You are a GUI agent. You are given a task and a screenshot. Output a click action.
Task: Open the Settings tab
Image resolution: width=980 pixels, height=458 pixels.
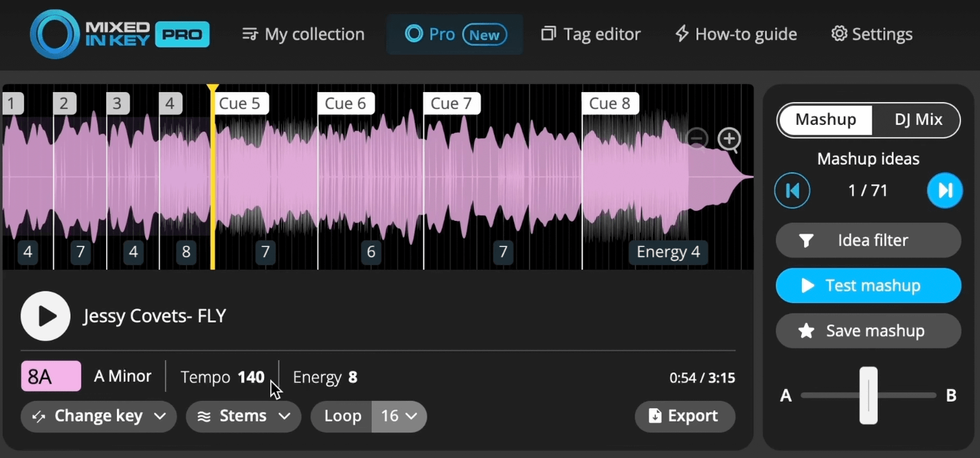tap(872, 34)
